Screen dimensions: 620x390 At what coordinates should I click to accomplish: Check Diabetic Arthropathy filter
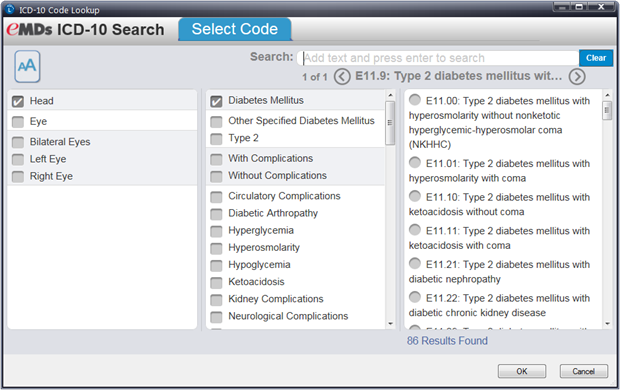[x=216, y=214]
